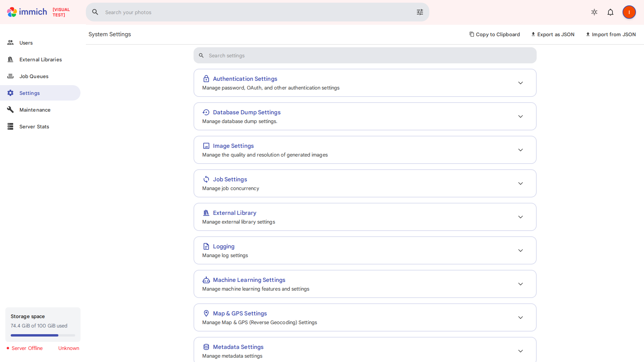The width and height of the screenshot is (644, 362).
Task: Open user account avatar menu
Action: 629,12
